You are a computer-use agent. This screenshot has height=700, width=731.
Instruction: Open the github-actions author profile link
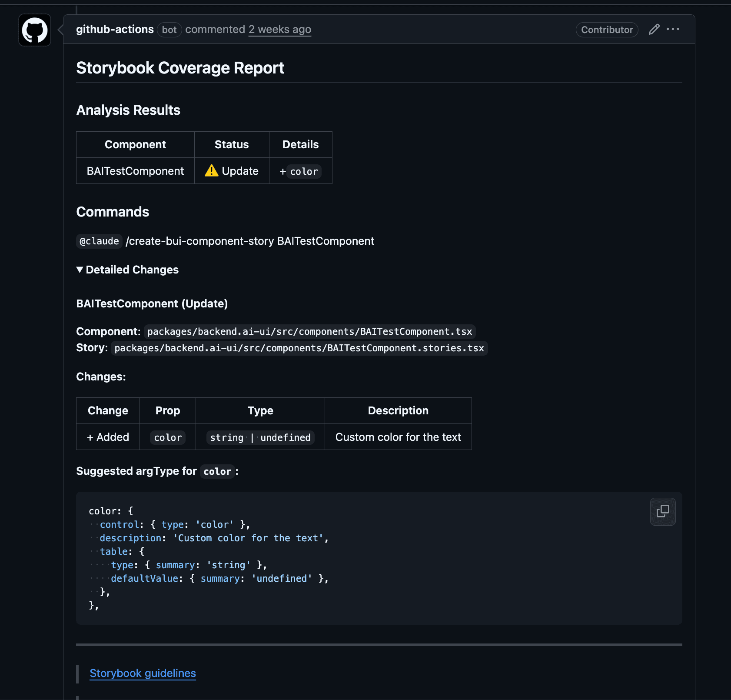point(115,30)
